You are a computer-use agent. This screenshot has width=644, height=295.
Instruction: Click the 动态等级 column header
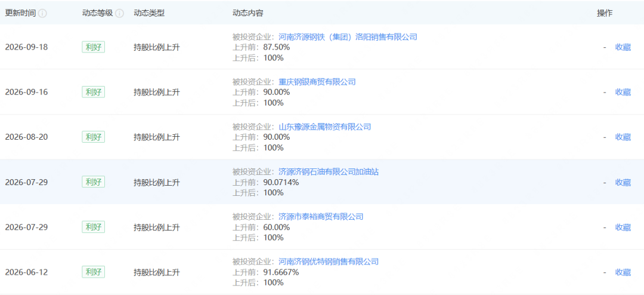pyautogui.click(x=97, y=13)
